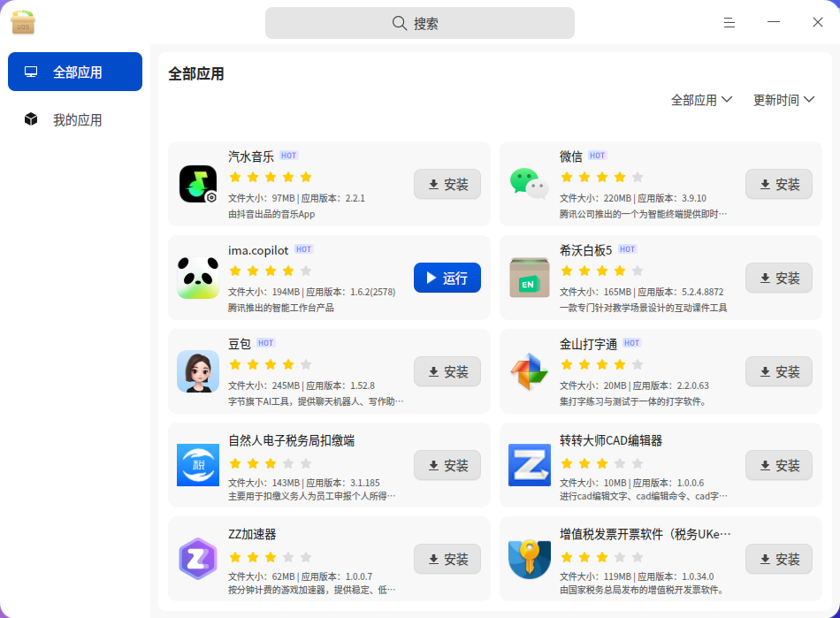Screen dimensions: 840x618
Task: Select 全部应用 in the sidebar
Action: (75, 72)
